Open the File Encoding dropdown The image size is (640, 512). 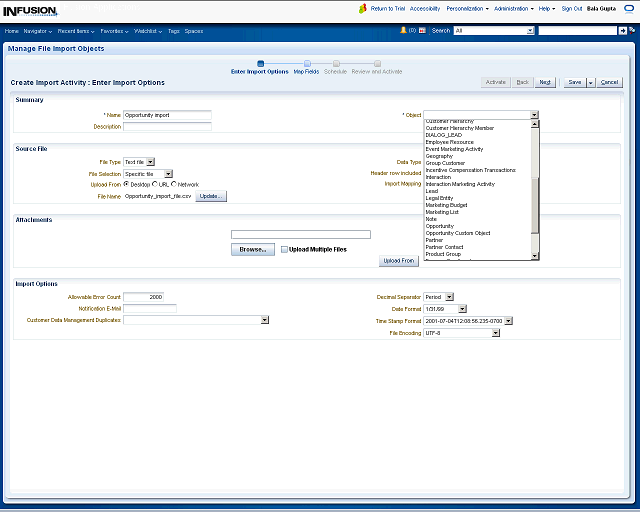[x=495, y=333]
